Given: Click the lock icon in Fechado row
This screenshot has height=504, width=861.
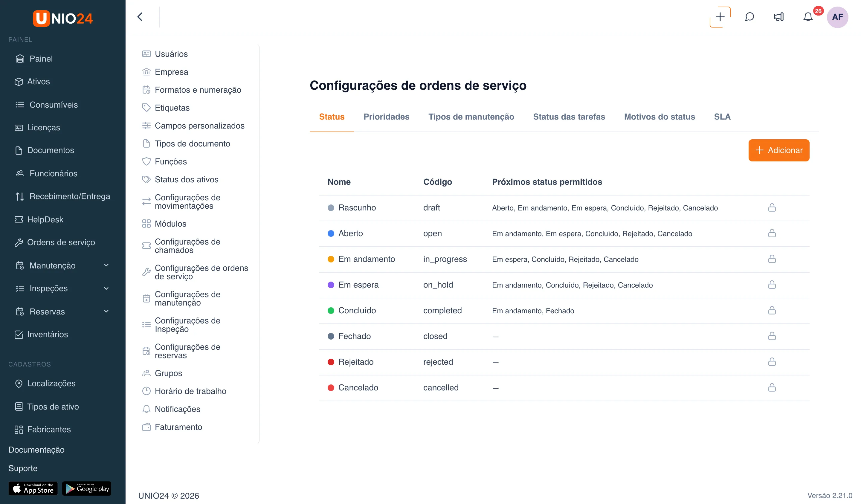Looking at the screenshot, I should [x=772, y=336].
